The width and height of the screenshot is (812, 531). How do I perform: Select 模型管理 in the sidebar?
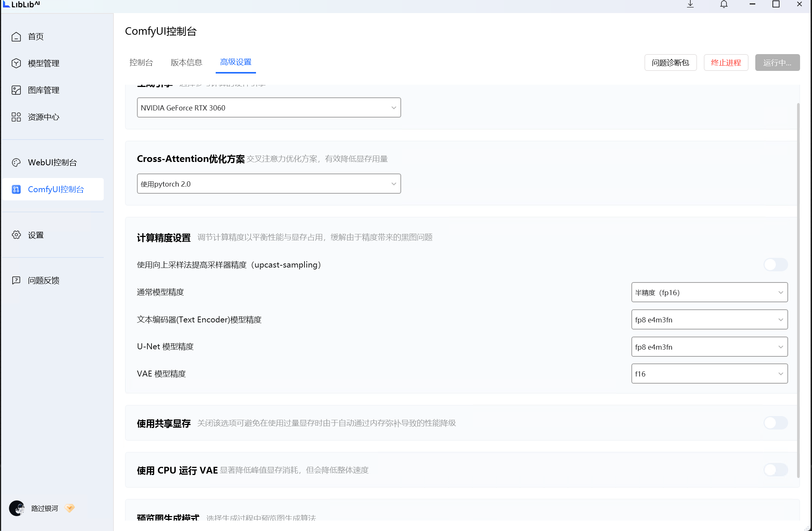(x=43, y=63)
